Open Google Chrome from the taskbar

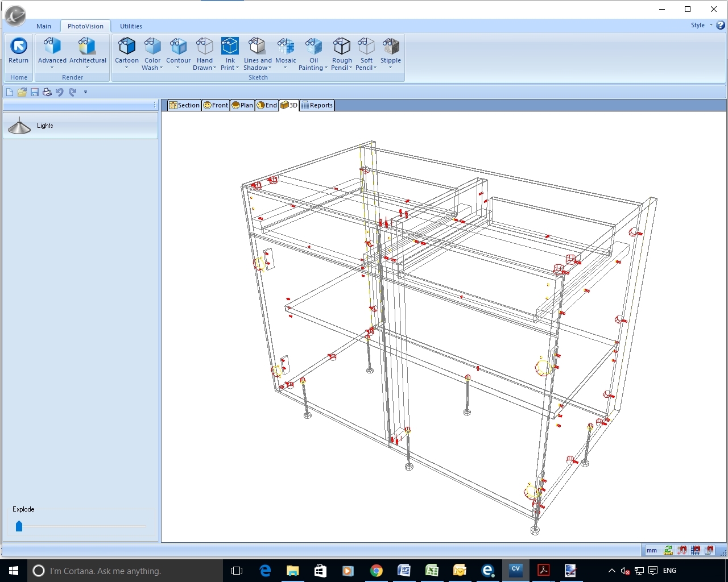pos(376,571)
